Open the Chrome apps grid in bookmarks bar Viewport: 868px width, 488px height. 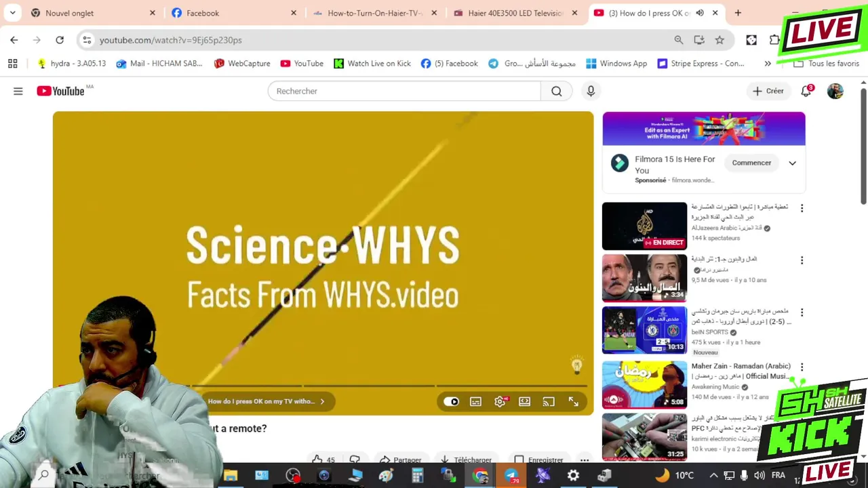tap(12, 63)
